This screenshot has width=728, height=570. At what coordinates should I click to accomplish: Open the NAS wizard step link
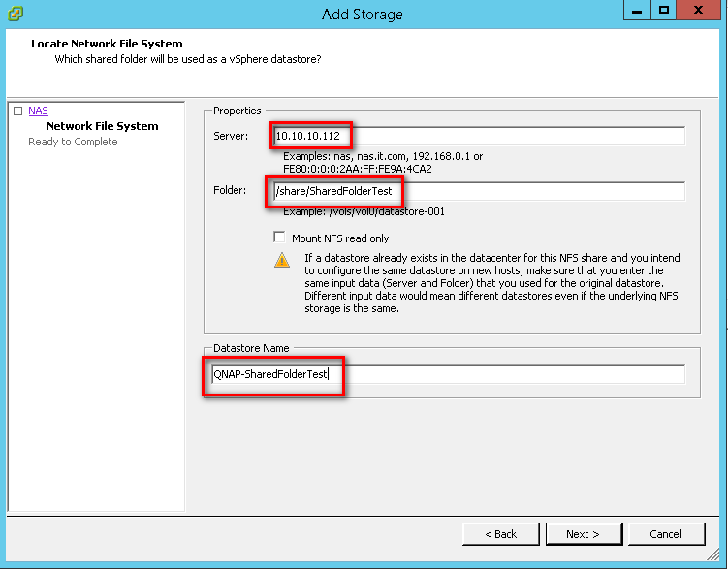[38, 111]
